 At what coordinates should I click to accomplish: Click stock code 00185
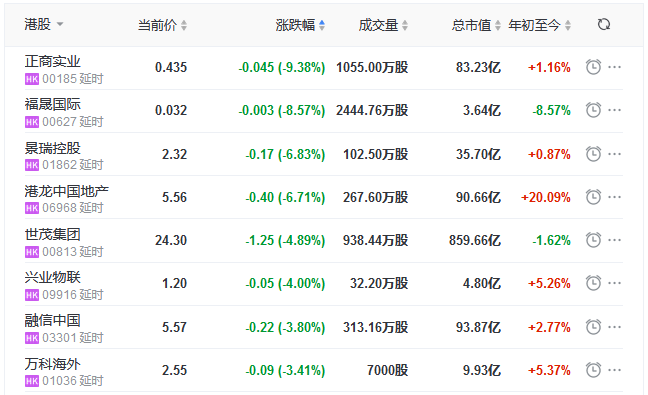click(60, 79)
